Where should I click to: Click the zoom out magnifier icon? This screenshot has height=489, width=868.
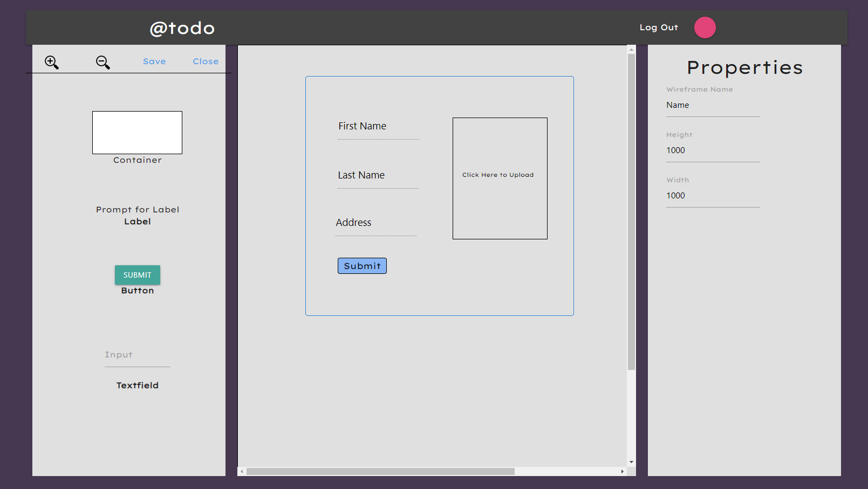click(103, 63)
